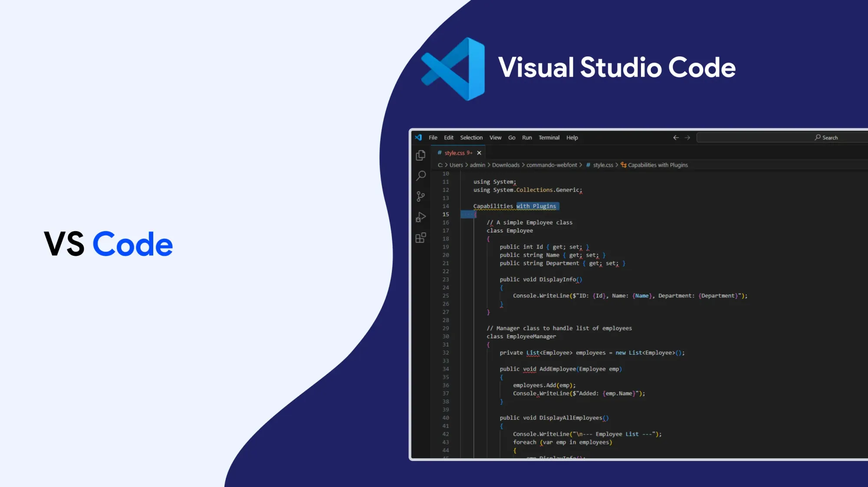Click commando-webfont breadcrumb segment
The width and height of the screenshot is (868, 487).
tap(552, 165)
